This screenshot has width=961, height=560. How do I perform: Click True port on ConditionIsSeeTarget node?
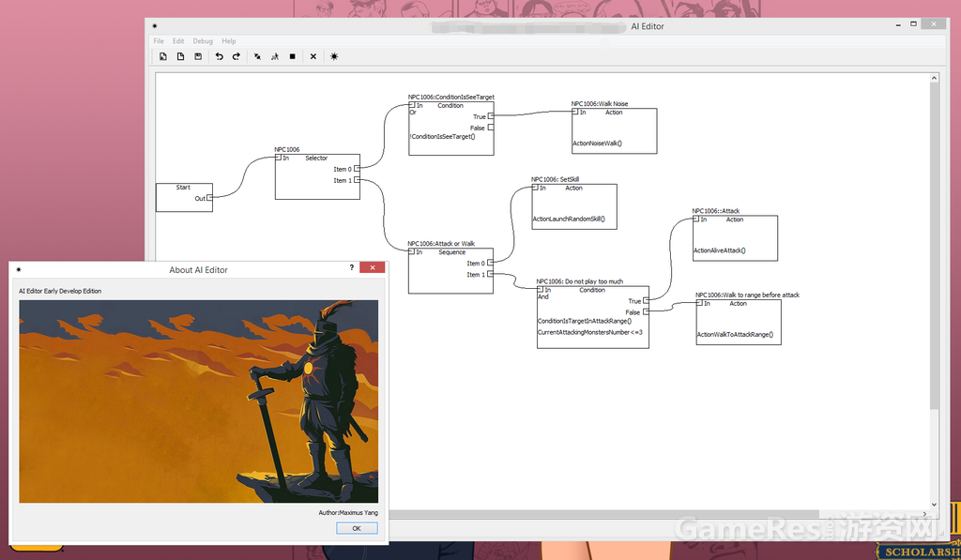tap(490, 116)
